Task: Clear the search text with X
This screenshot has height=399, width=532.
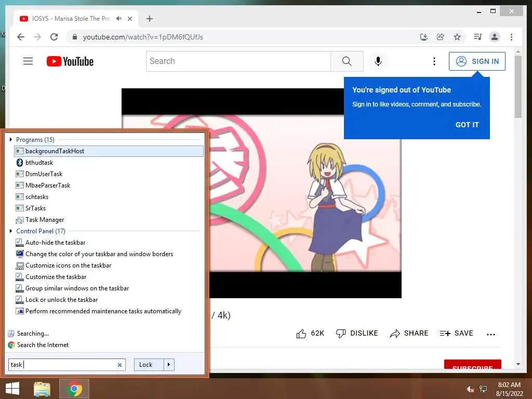Action: pyautogui.click(x=119, y=365)
